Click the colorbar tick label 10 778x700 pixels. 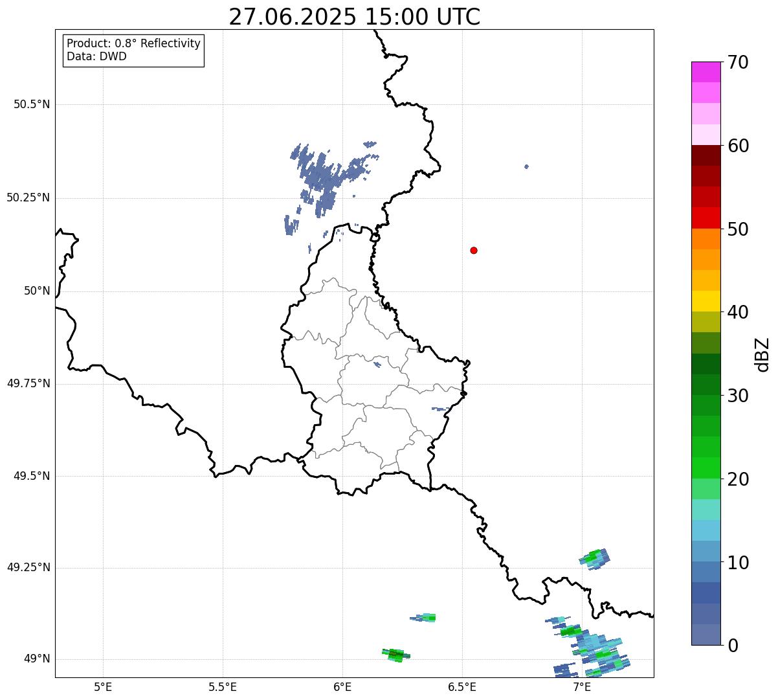(x=739, y=563)
